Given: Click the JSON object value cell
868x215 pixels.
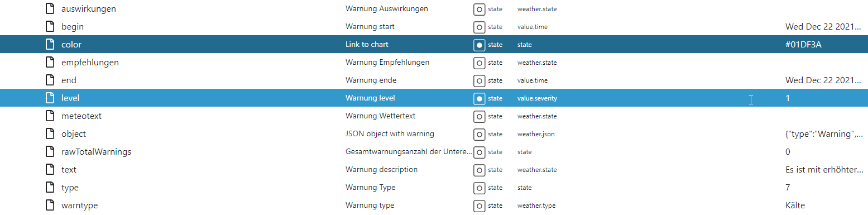Looking at the screenshot, I should [x=824, y=134].
